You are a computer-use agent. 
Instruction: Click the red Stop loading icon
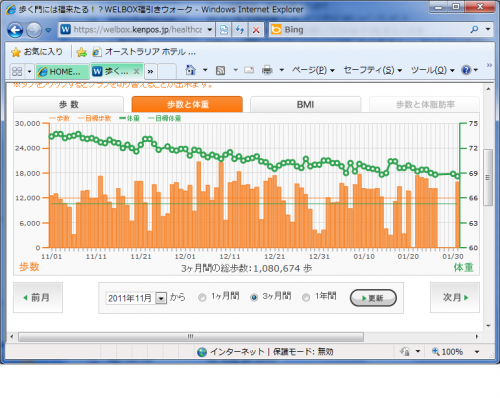click(256, 30)
